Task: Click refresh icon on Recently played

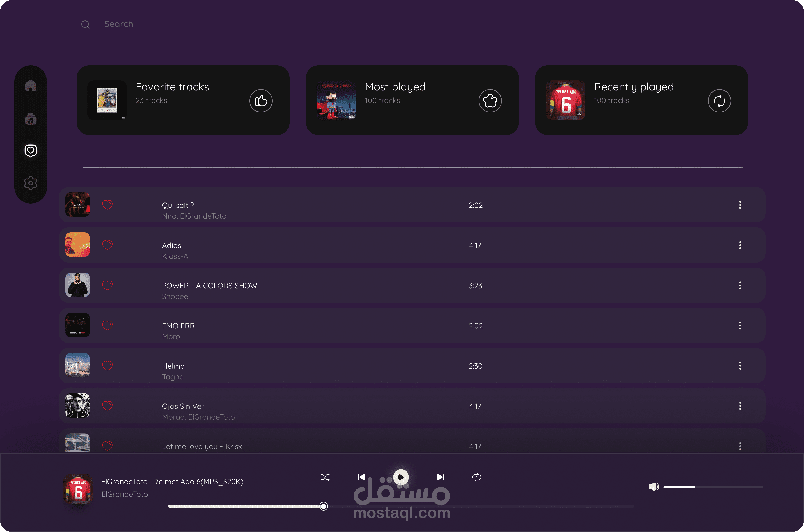Action: (x=719, y=101)
